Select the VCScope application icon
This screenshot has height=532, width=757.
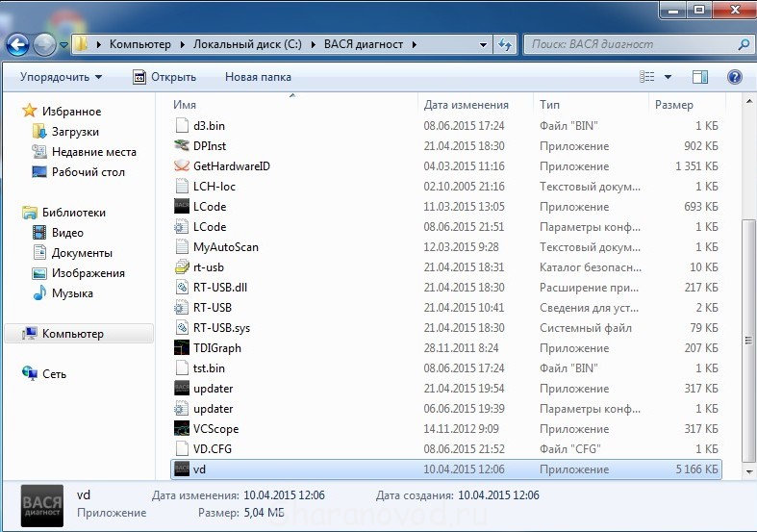(x=183, y=429)
